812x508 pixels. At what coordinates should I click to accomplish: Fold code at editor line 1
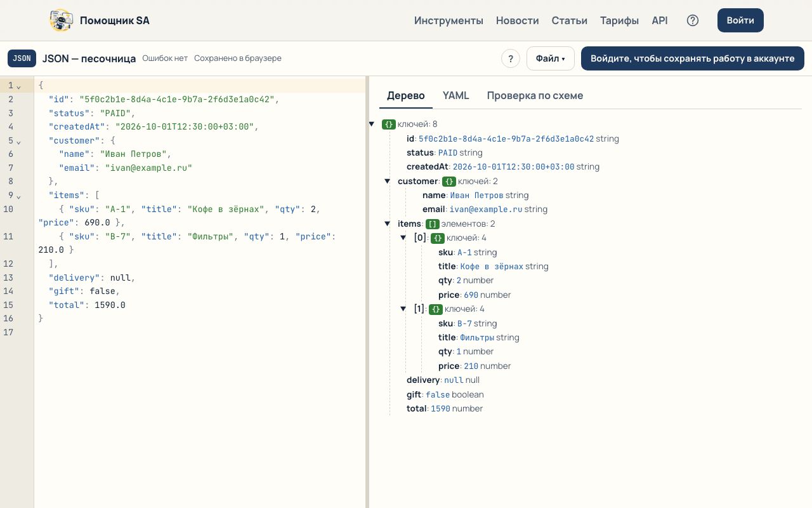click(18, 86)
